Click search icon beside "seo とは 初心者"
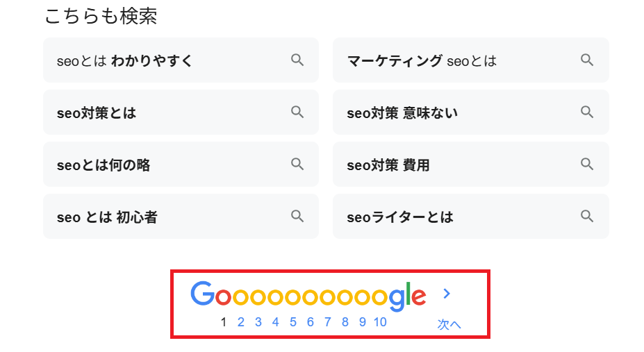The width and height of the screenshot is (644, 352). pyautogui.click(x=297, y=217)
